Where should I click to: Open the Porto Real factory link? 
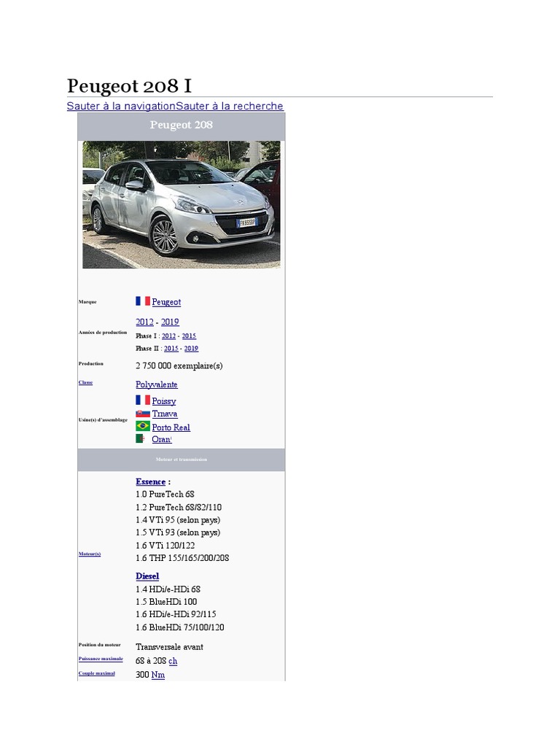click(171, 427)
